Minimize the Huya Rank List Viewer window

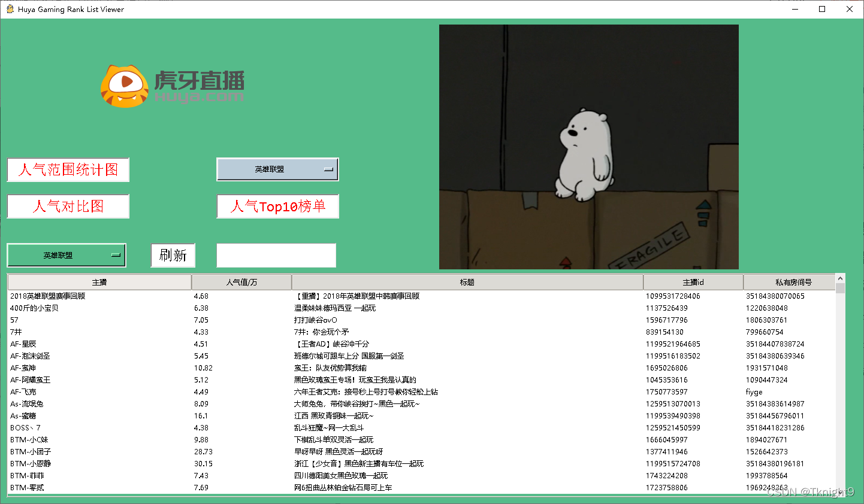pyautogui.click(x=795, y=9)
